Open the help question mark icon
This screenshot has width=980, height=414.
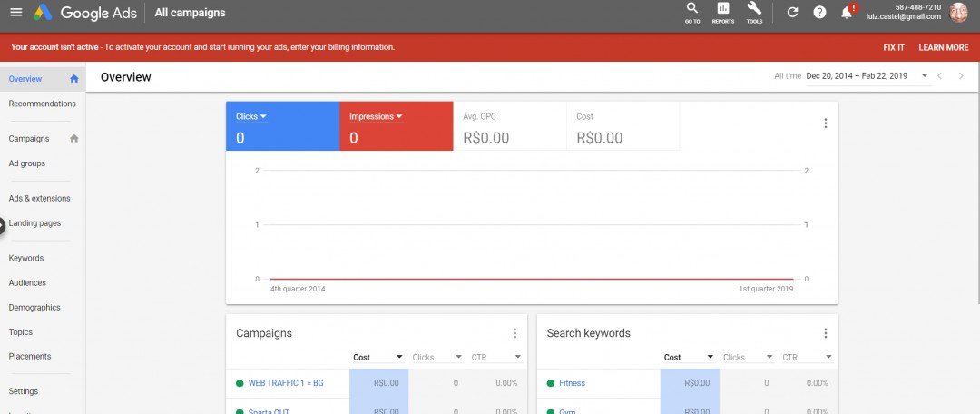point(819,13)
